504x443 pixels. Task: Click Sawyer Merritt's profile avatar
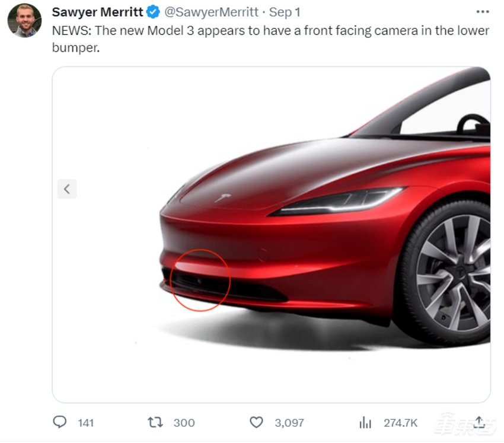[x=24, y=21]
